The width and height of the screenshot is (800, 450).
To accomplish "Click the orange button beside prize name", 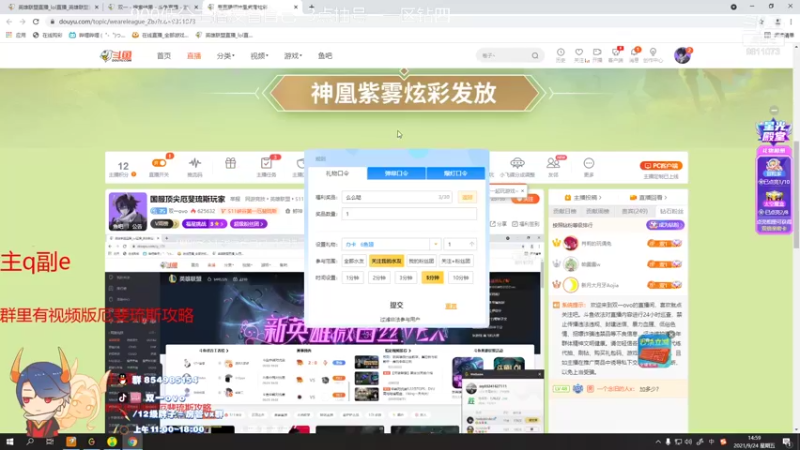I will (x=467, y=197).
